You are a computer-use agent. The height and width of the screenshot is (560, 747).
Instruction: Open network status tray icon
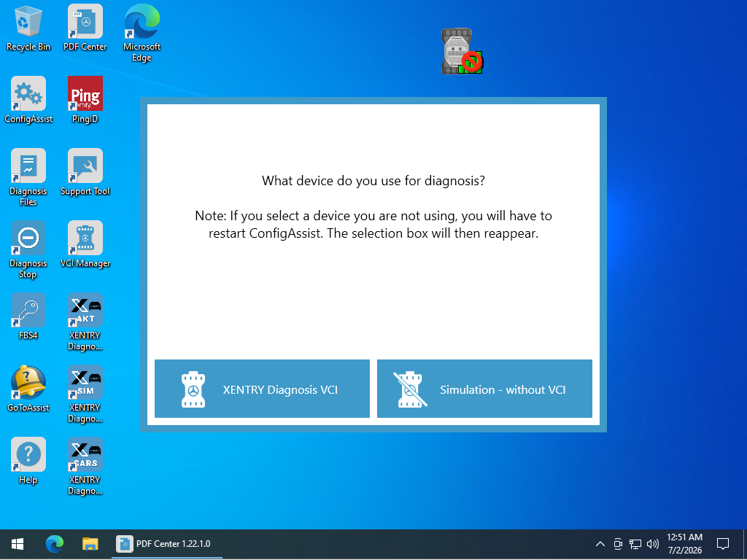tap(635, 544)
